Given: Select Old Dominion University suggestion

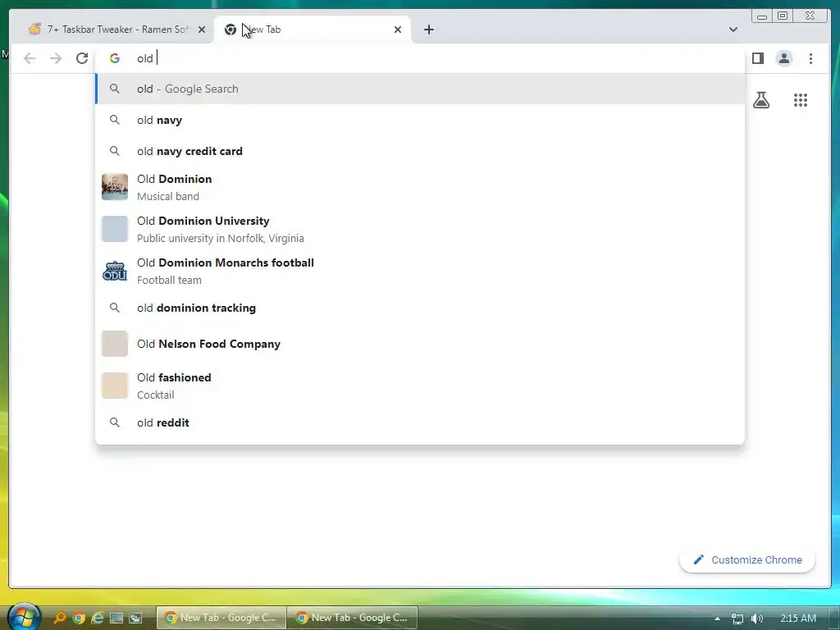Looking at the screenshot, I should click(x=420, y=229).
